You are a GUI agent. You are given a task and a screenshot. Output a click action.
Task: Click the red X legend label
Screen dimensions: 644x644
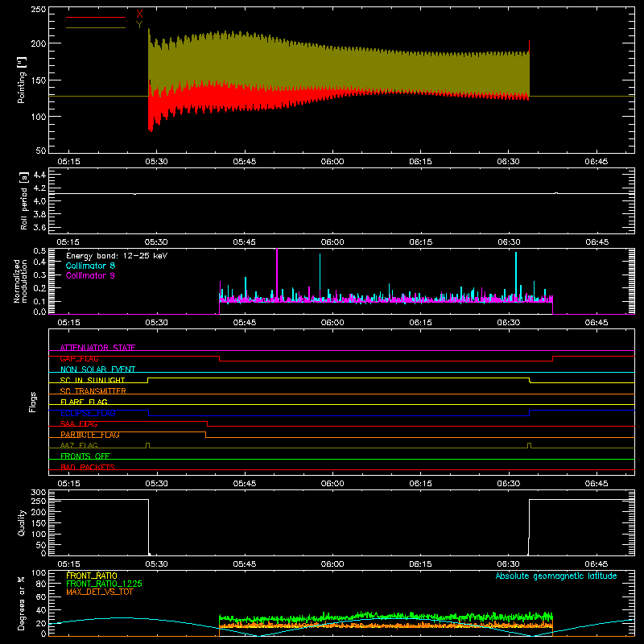139,14
